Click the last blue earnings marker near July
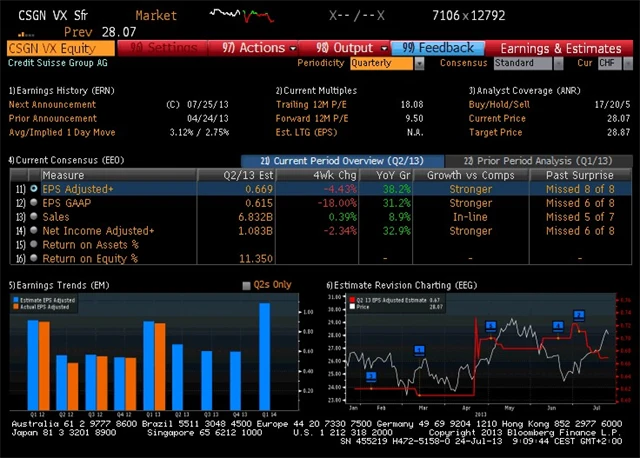The image size is (640, 458). tap(578, 315)
